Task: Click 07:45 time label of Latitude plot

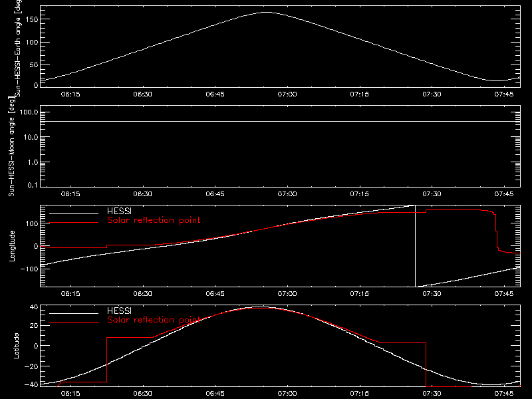Action: click(504, 394)
